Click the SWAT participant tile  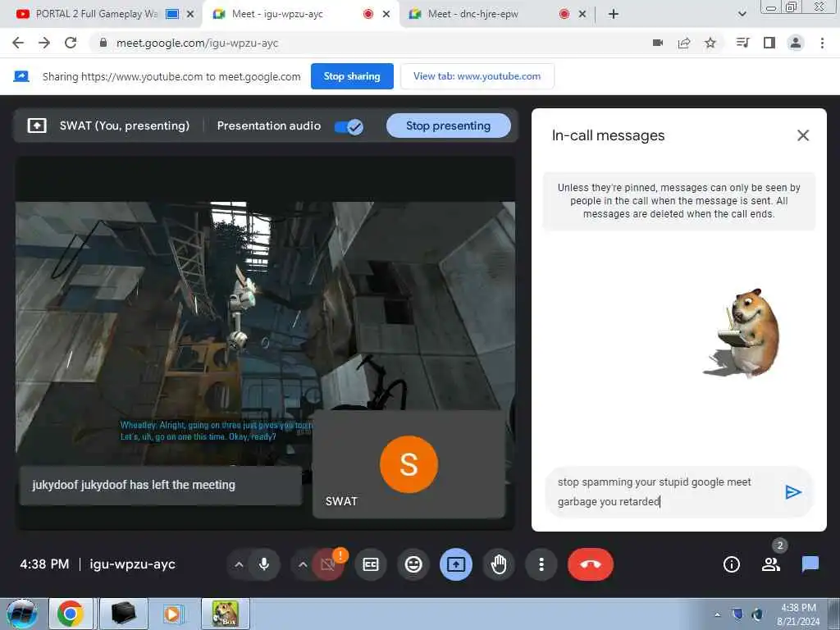(409, 464)
